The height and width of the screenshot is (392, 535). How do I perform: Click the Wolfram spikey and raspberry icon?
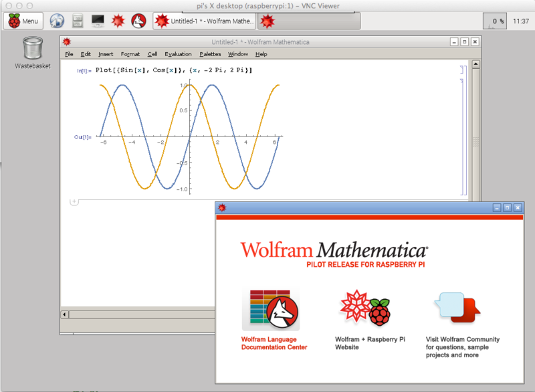pyautogui.click(x=365, y=307)
